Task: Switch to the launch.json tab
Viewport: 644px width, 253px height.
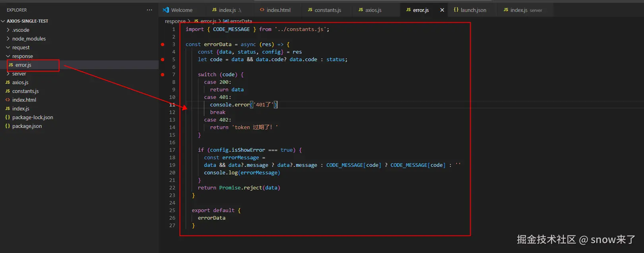Action: pyautogui.click(x=473, y=10)
